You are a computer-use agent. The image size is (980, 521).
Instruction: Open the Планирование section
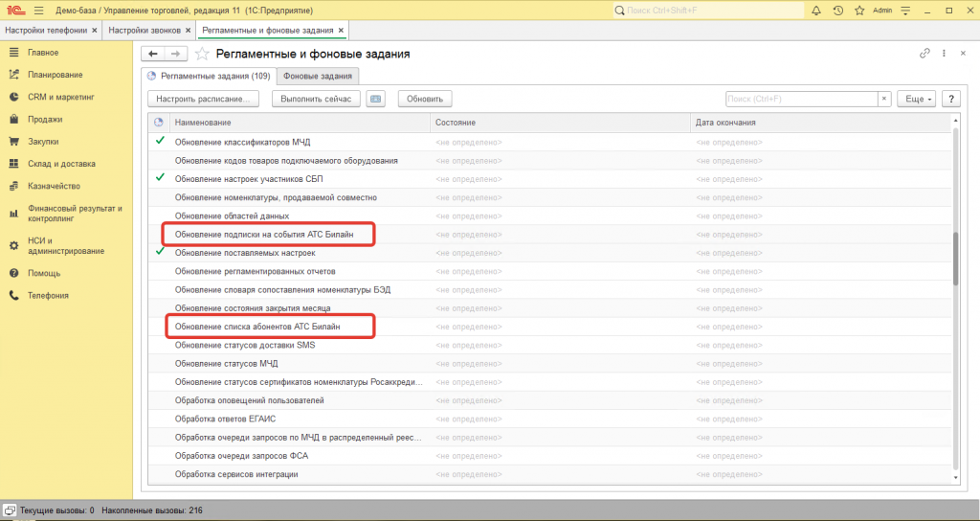click(x=55, y=75)
